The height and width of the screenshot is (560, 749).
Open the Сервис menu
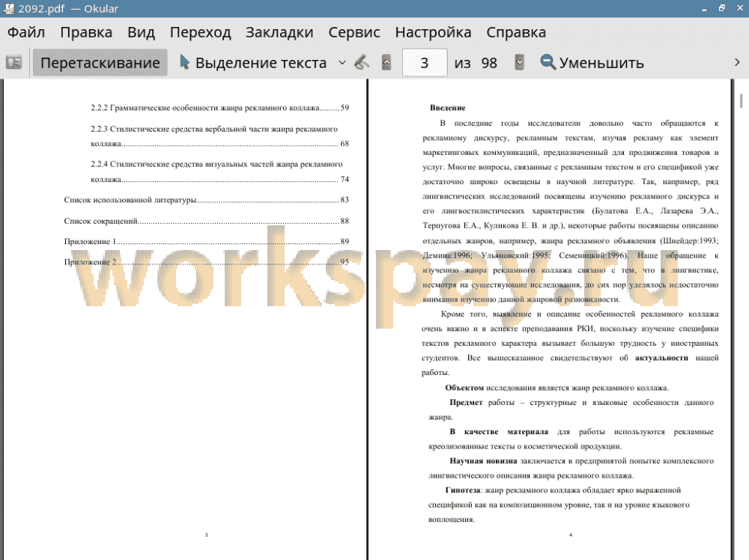coord(354,32)
